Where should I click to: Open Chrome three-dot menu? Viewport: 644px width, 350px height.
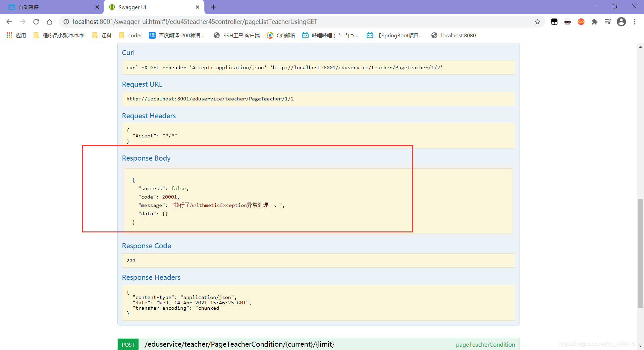point(635,22)
